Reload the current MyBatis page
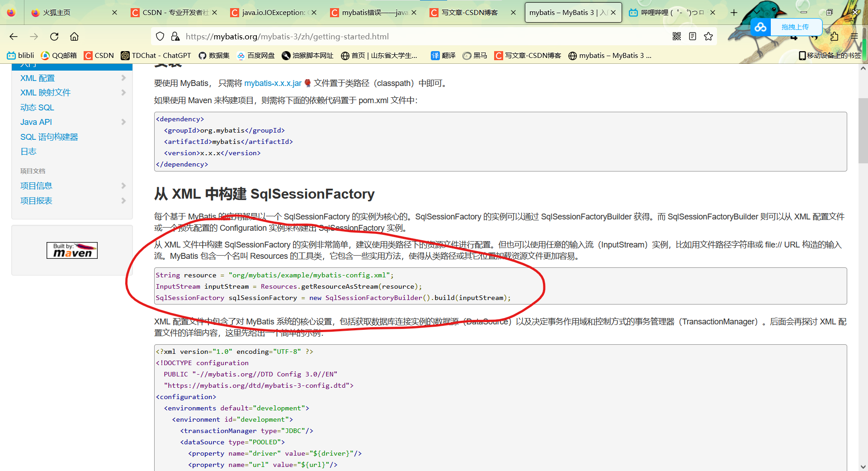Screen dimensions: 868x471 pyautogui.click(x=54, y=37)
